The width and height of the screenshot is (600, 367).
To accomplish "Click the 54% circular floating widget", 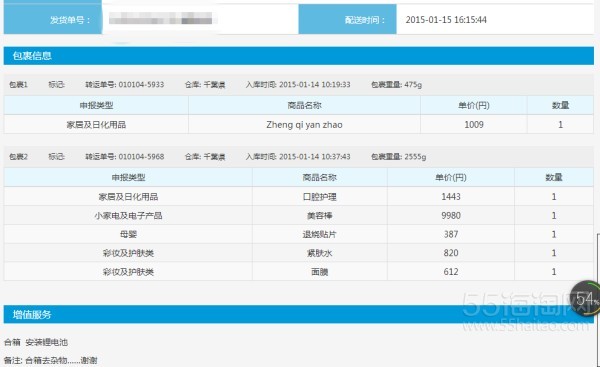I will tap(585, 299).
